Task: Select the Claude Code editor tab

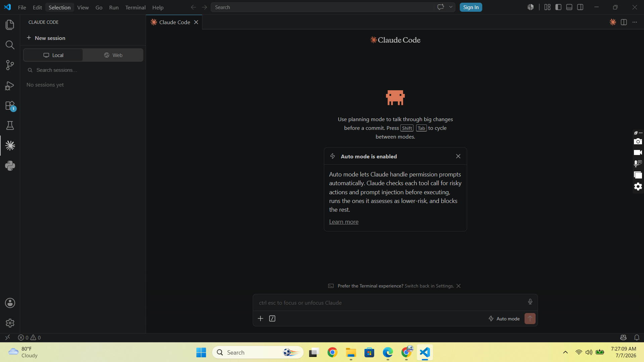Action: coord(174,22)
